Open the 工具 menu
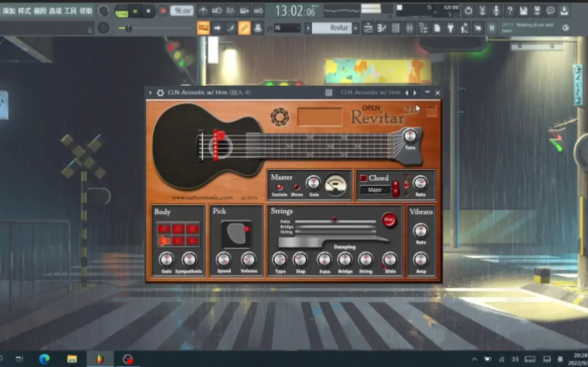Viewport: 588px width, 367px height. tap(71, 11)
